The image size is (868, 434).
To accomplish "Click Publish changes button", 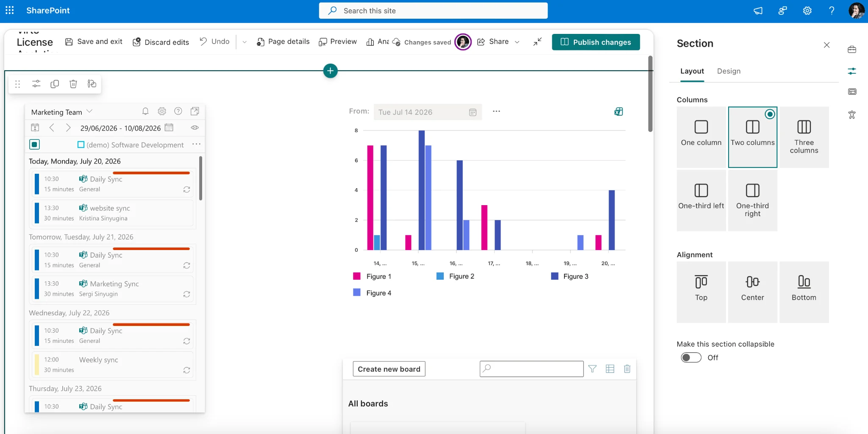I will point(596,42).
